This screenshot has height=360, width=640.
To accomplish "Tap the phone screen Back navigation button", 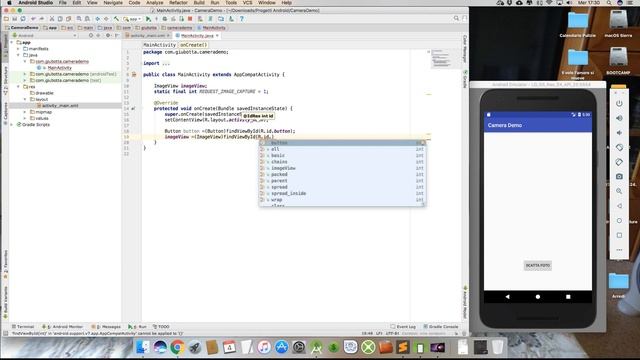I will coord(507,297).
